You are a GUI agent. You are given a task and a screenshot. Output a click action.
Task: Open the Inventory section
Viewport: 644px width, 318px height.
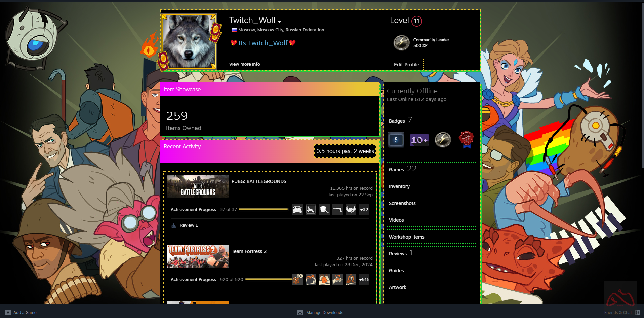click(399, 186)
